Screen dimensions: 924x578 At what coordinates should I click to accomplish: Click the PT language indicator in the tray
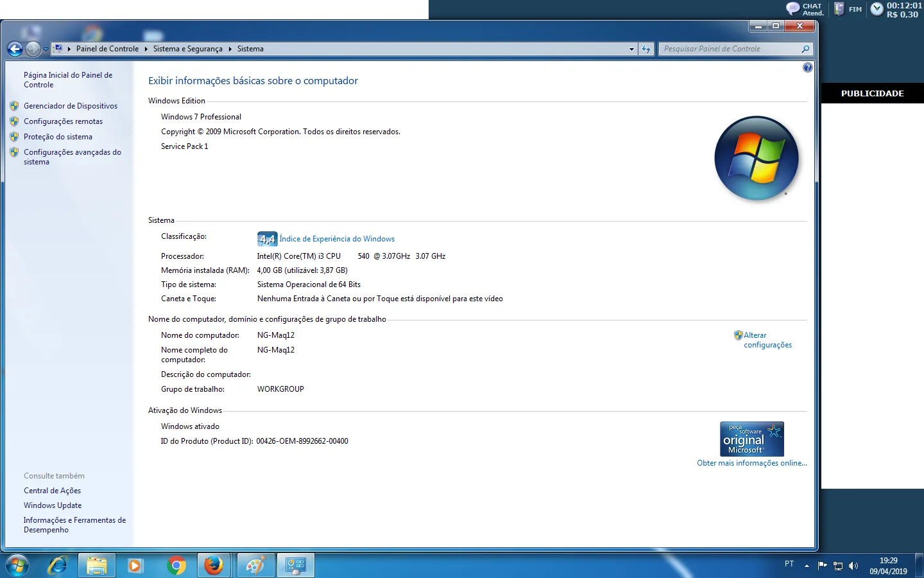(789, 564)
